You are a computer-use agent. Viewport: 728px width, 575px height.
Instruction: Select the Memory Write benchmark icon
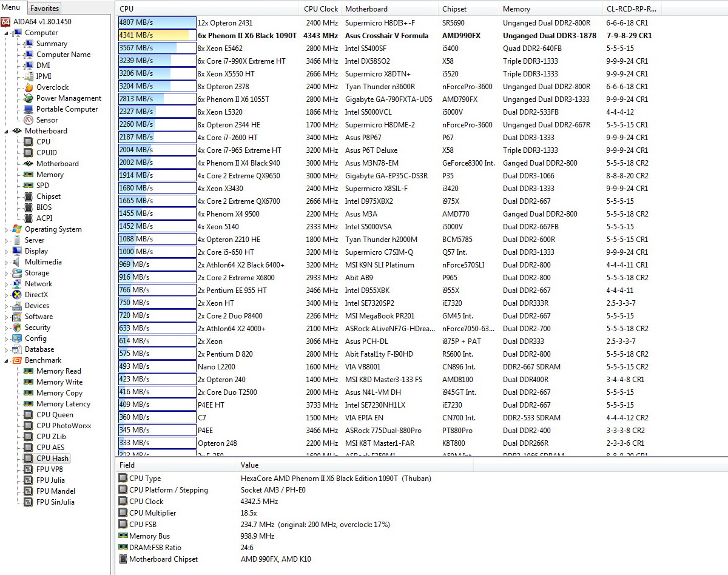click(29, 382)
